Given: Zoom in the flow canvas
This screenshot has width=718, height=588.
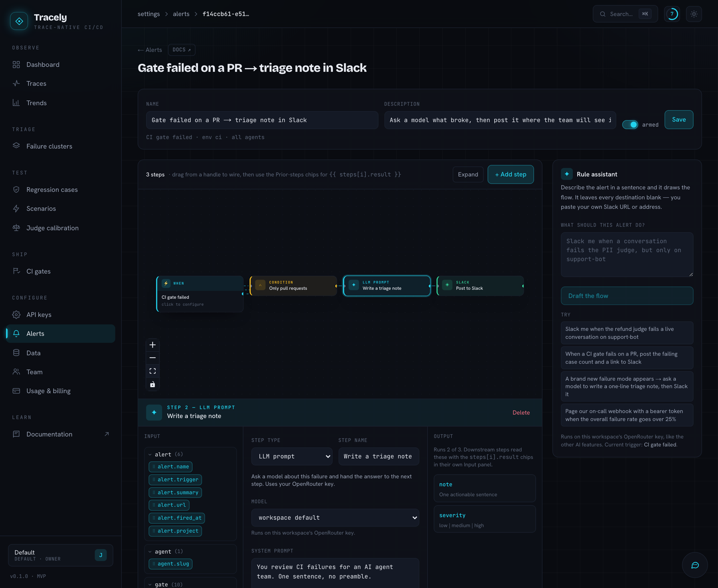Looking at the screenshot, I should (x=152, y=345).
